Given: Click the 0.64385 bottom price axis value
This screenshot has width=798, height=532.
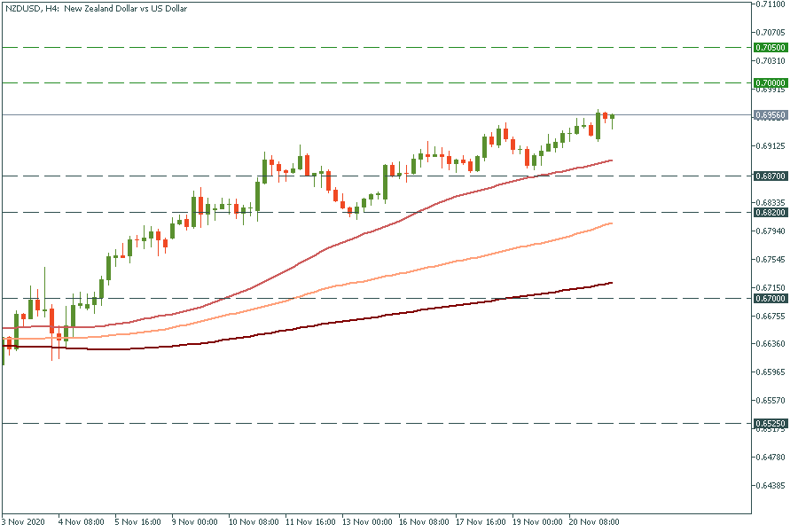Looking at the screenshot, I should (768, 486).
